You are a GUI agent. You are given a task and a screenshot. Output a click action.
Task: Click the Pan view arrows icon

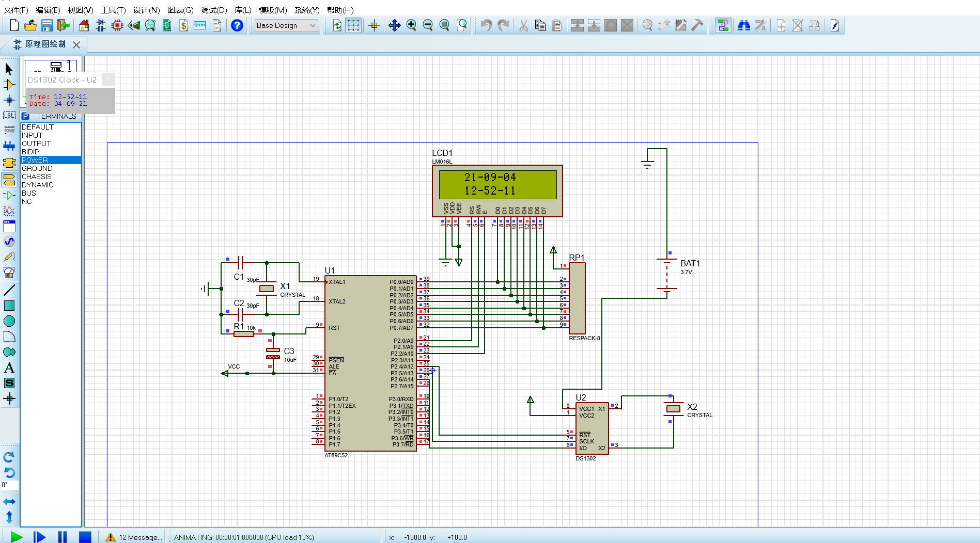click(395, 25)
